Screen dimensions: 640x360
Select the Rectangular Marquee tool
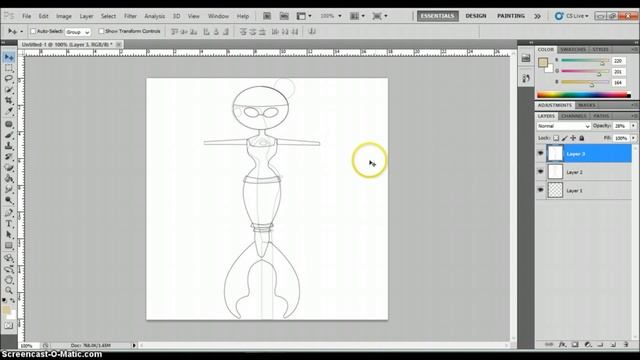click(x=9, y=68)
